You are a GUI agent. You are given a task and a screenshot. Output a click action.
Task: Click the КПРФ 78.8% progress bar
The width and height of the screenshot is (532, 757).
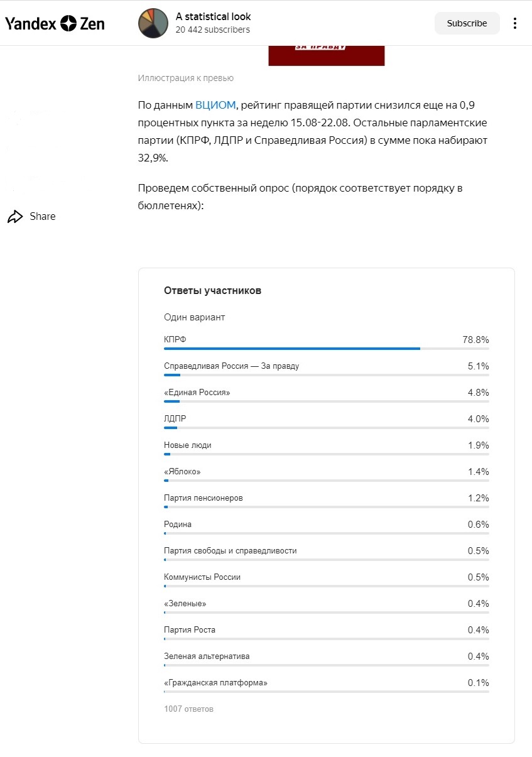point(326,348)
